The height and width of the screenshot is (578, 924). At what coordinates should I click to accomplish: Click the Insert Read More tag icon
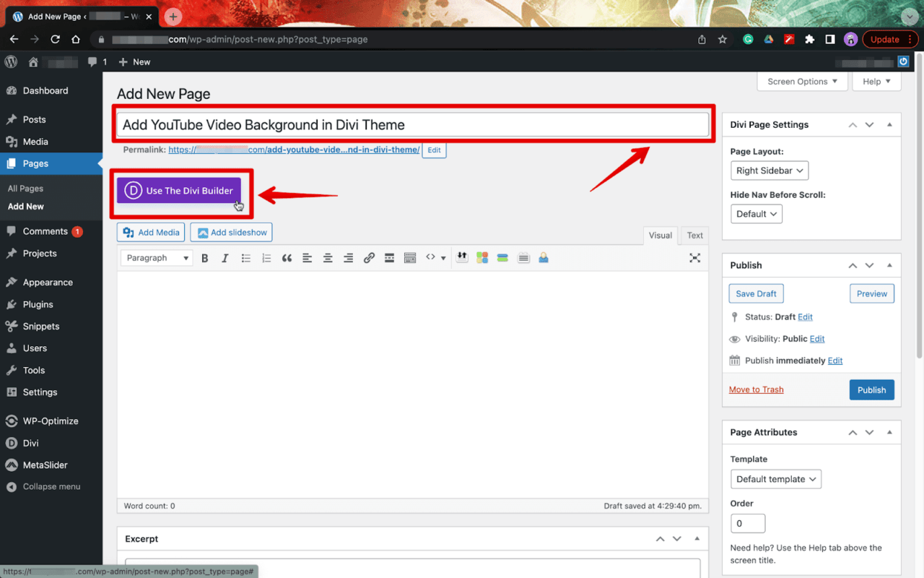[389, 257]
